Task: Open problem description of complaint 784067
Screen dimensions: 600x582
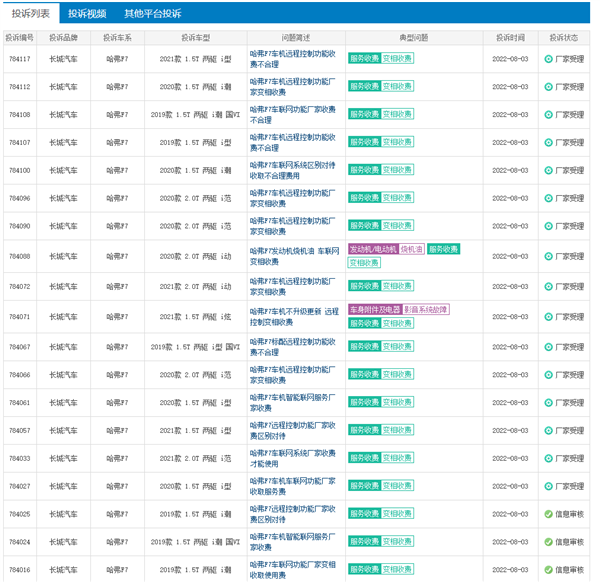Action: pyautogui.click(x=291, y=347)
